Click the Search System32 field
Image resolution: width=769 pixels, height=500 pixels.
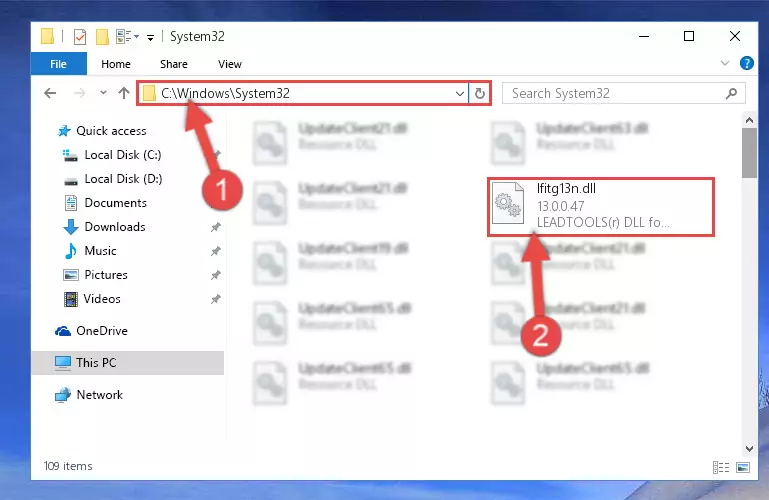[x=623, y=93]
